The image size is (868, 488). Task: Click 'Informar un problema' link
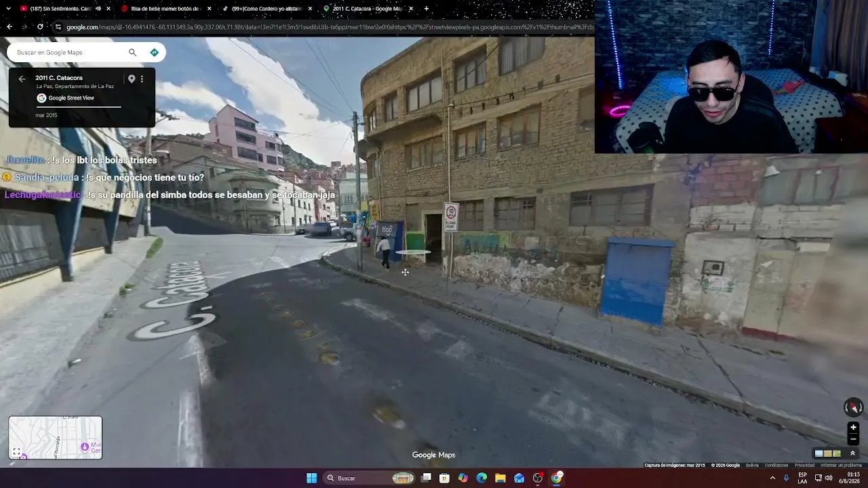[x=841, y=465]
